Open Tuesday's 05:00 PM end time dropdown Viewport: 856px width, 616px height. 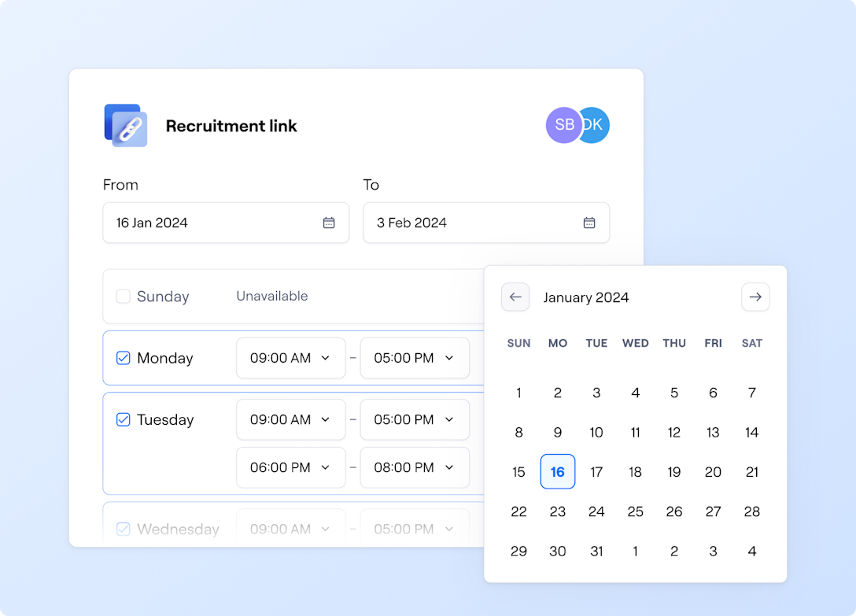(415, 419)
